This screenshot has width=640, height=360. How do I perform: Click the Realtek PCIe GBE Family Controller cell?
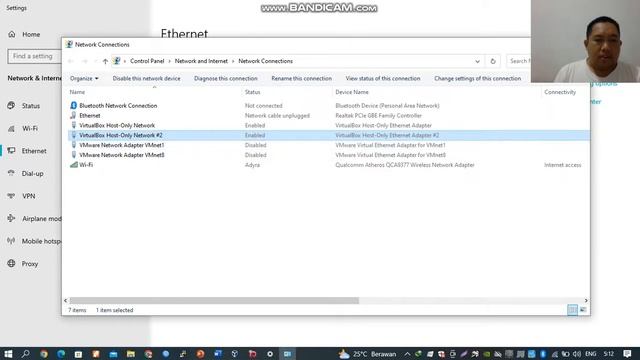tap(378, 116)
